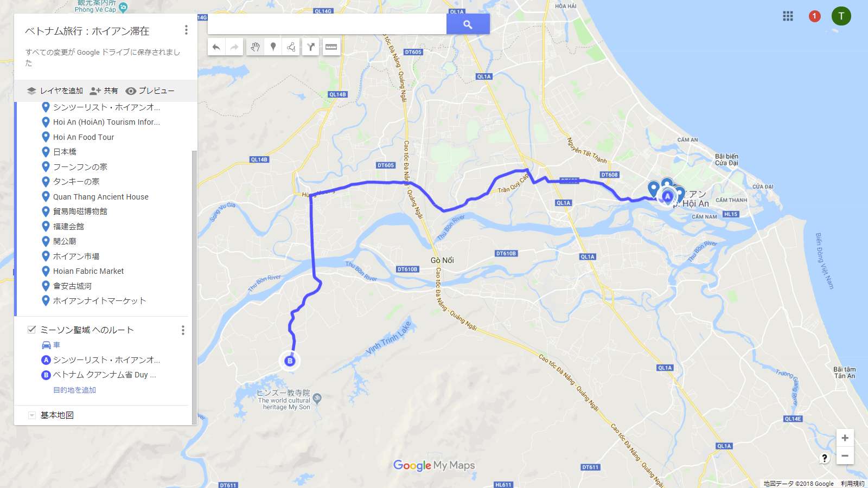Select the add marker tool
Image resolution: width=868 pixels, height=488 pixels.
pos(273,47)
